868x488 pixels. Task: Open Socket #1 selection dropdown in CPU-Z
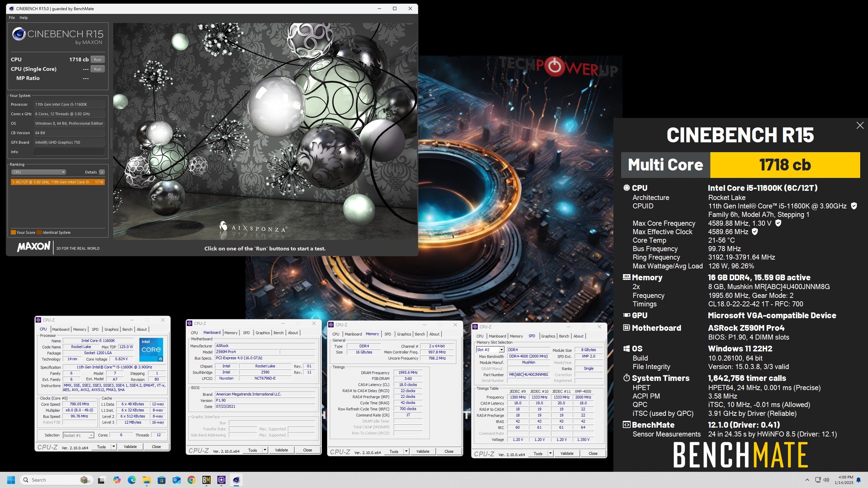(x=78, y=435)
